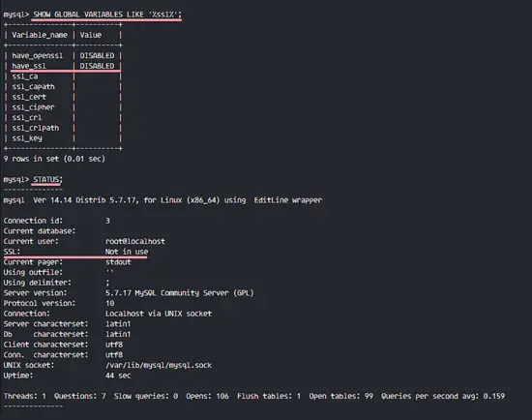Screen dimensions: 532x420
Task: Click the root@localhost value
Action: click(135, 241)
